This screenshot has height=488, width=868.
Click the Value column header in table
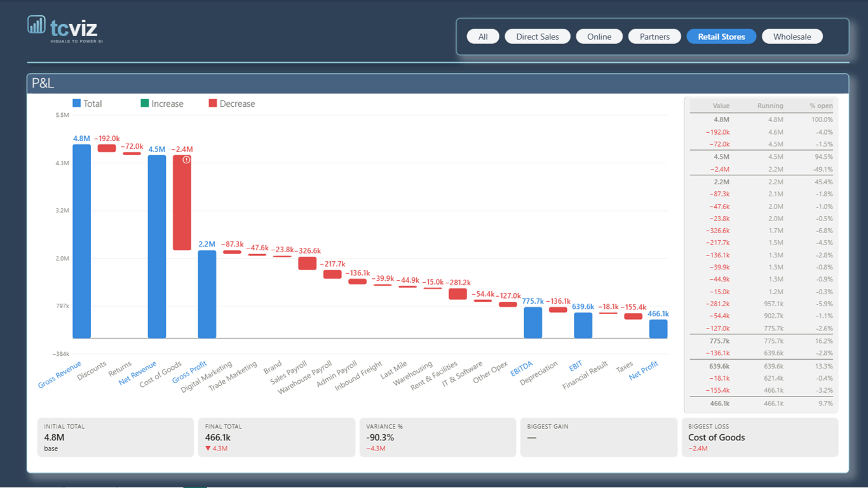[721, 106]
